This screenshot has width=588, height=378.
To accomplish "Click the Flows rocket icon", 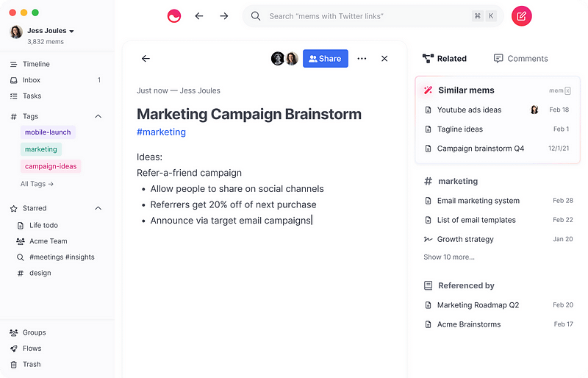I will pyautogui.click(x=13, y=349).
